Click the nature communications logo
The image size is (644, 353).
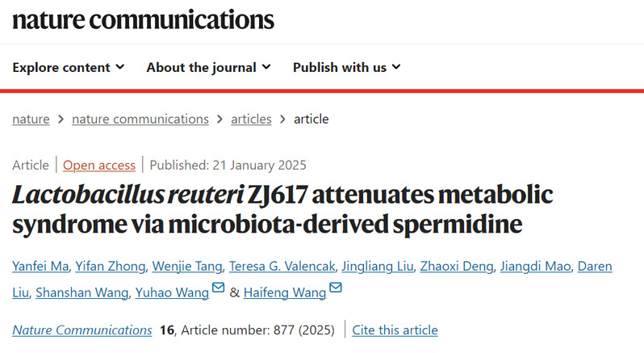point(143,19)
